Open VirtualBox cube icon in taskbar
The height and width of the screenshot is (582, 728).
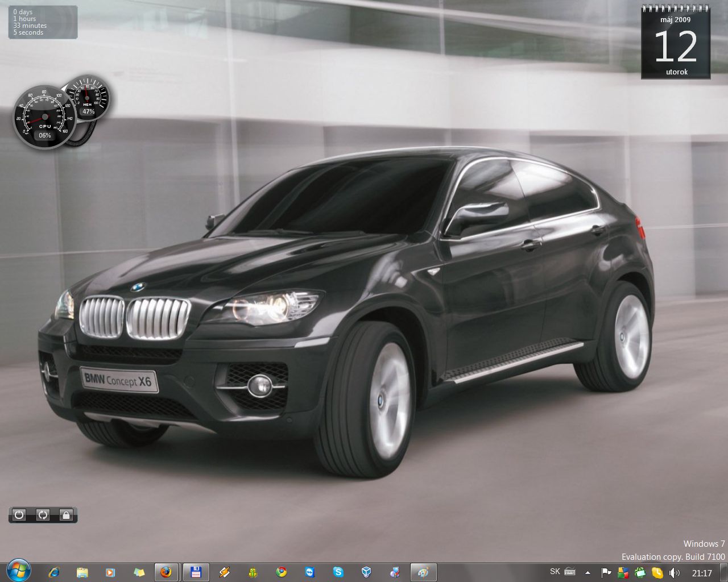click(x=367, y=572)
